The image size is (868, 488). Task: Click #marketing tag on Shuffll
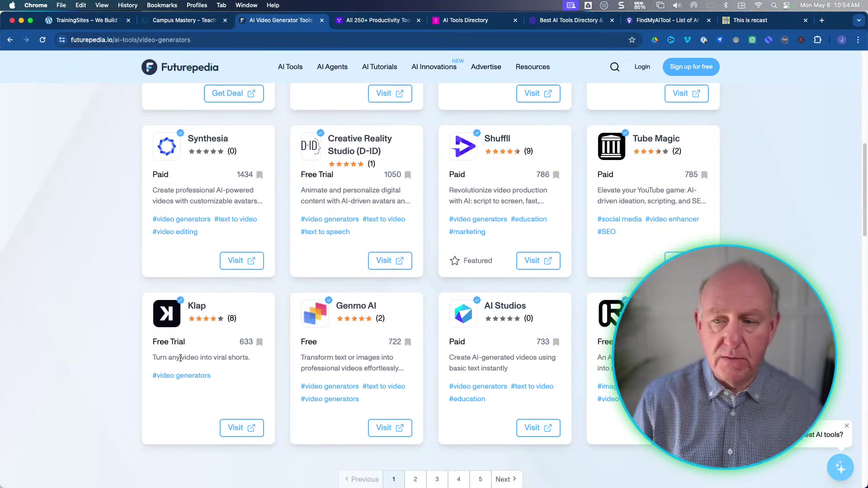[x=467, y=232]
